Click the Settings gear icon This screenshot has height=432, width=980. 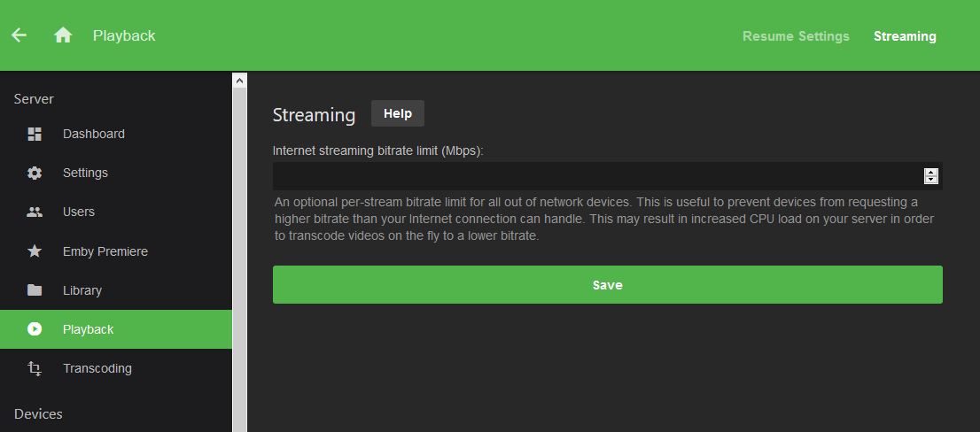tap(35, 173)
